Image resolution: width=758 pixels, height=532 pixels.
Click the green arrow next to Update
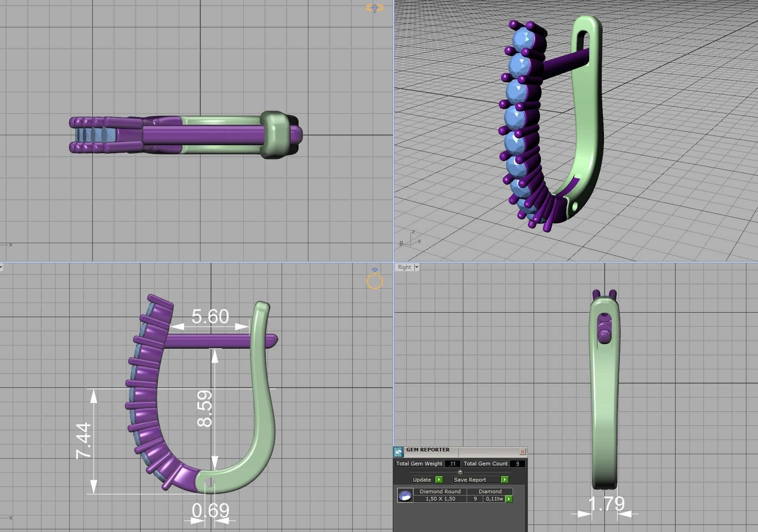pyautogui.click(x=439, y=480)
